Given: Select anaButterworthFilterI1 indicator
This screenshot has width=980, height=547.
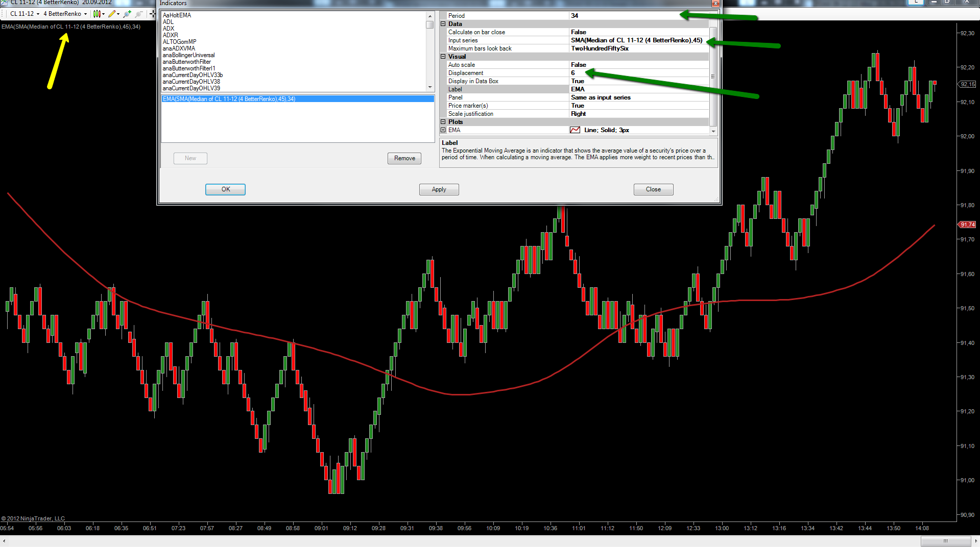Looking at the screenshot, I should tap(189, 68).
